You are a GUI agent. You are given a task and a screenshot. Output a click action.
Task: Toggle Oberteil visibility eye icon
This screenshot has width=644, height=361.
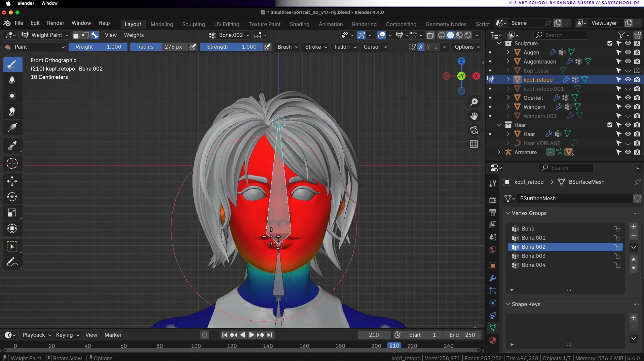[x=628, y=98]
